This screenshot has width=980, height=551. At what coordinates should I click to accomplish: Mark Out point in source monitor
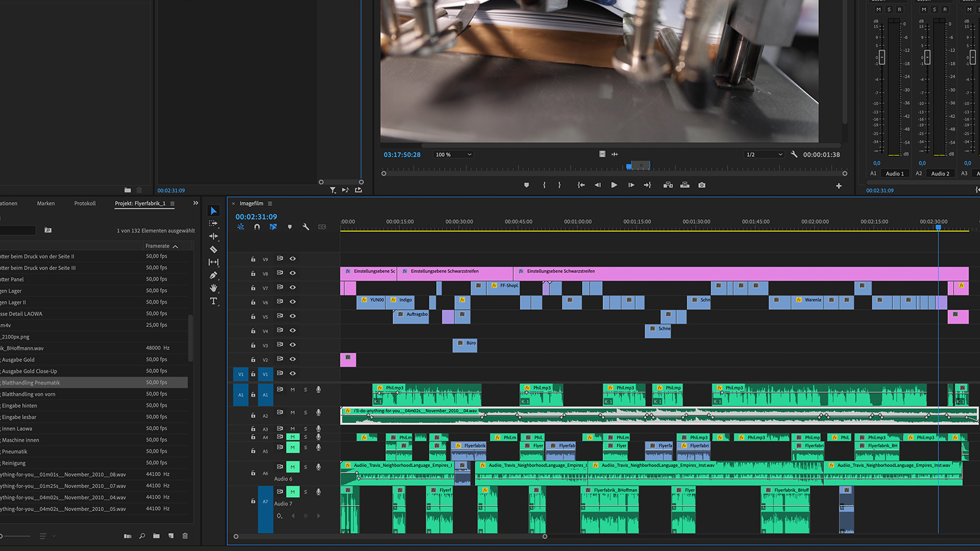pyautogui.click(x=559, y=185)
